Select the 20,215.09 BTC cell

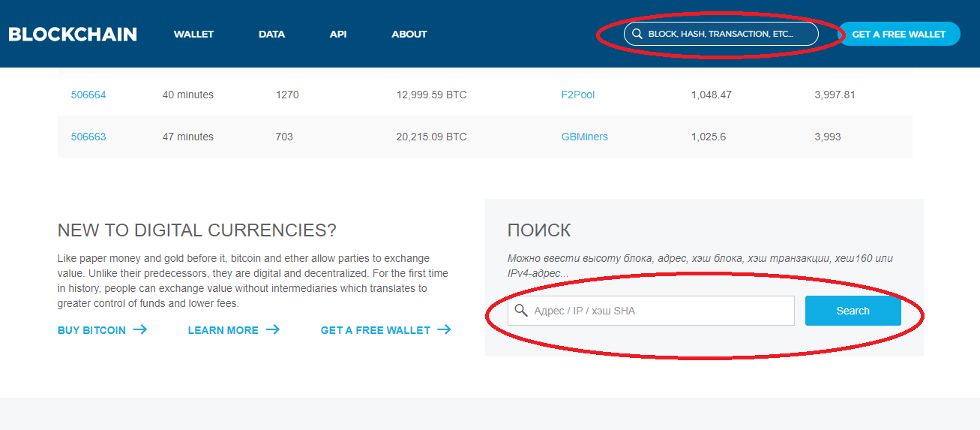(431, 137)
